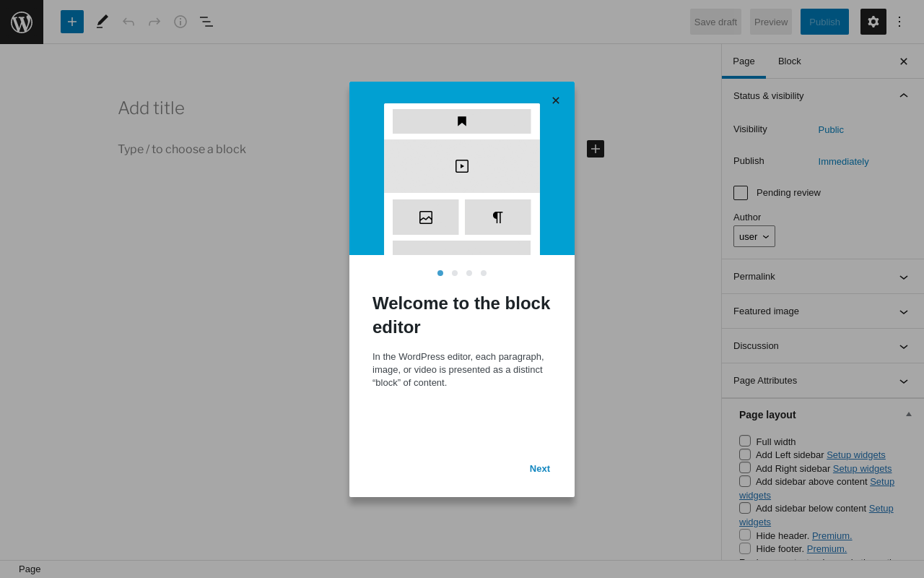The image size is (924, 578).
Task: Click Next in the welcome guide
Action: (x=540, y=468)
